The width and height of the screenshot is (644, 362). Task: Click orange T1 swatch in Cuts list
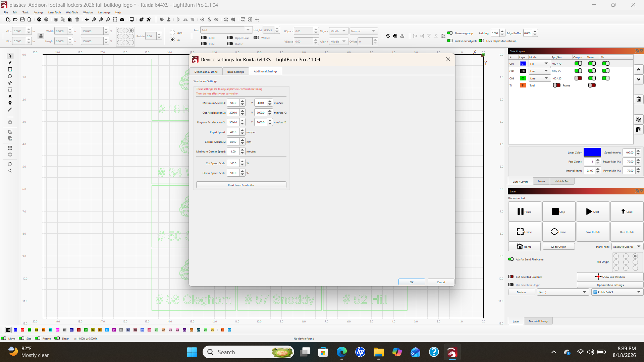point(523,85)
